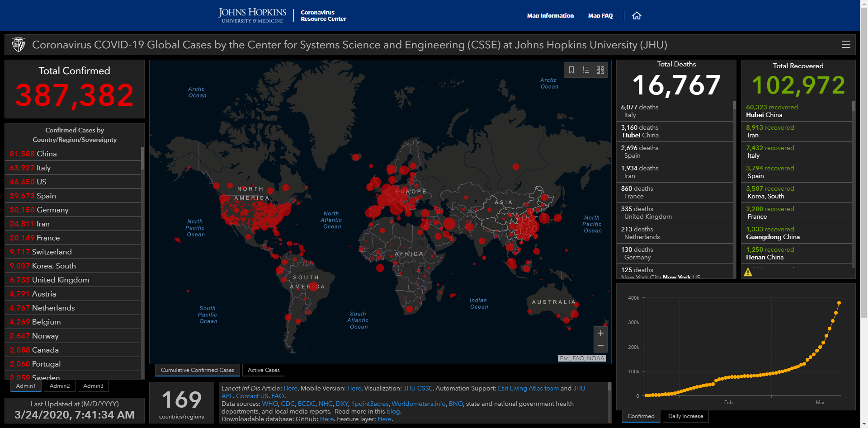Image resolution: width=868 pixels, height=428 pixels.
Task: Show the Confirmed chart tab
Action: tap(641, 416)
